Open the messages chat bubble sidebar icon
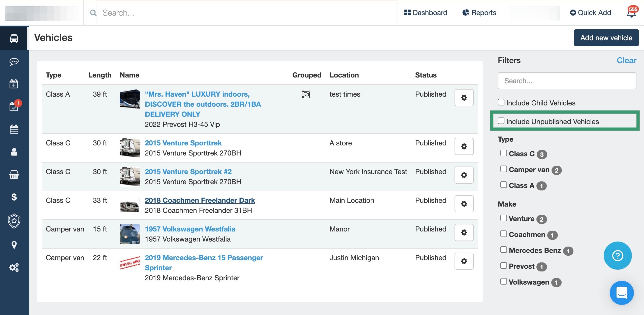Viewport: 644px width, 315px height. point(14,61)
